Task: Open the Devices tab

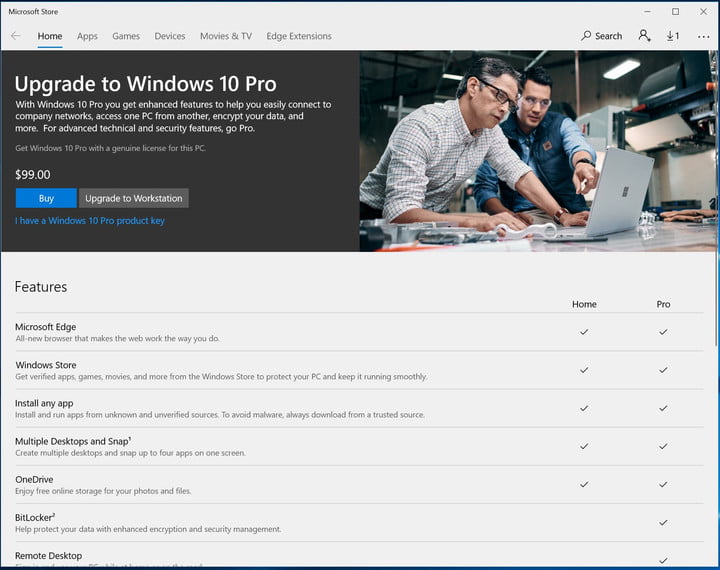Action: [x=169, y=36]
